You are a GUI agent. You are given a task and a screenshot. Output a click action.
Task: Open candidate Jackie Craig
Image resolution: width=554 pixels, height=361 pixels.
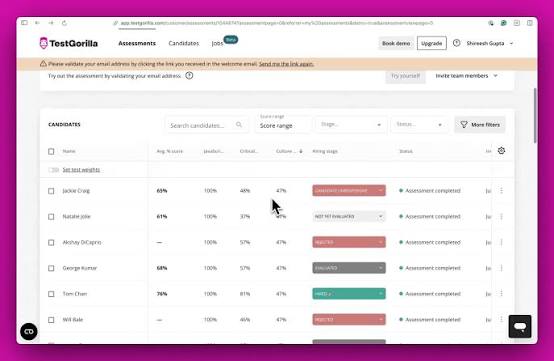(76, 191)
